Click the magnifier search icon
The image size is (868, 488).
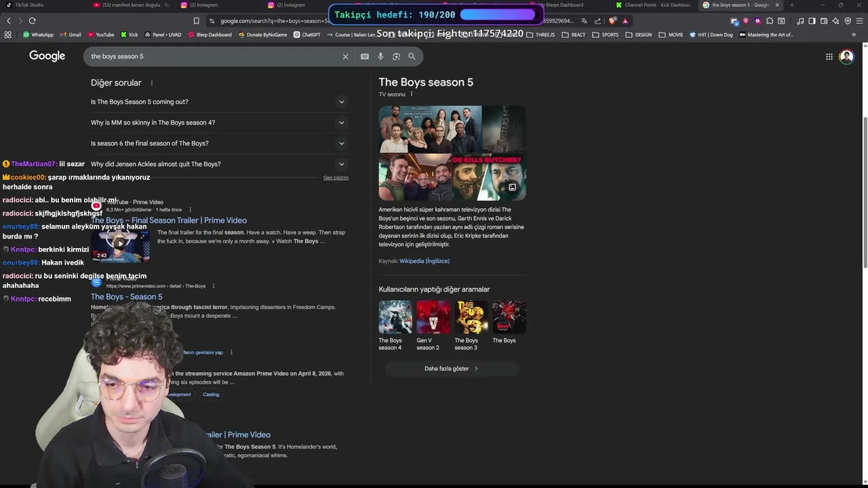click(412, 56)
